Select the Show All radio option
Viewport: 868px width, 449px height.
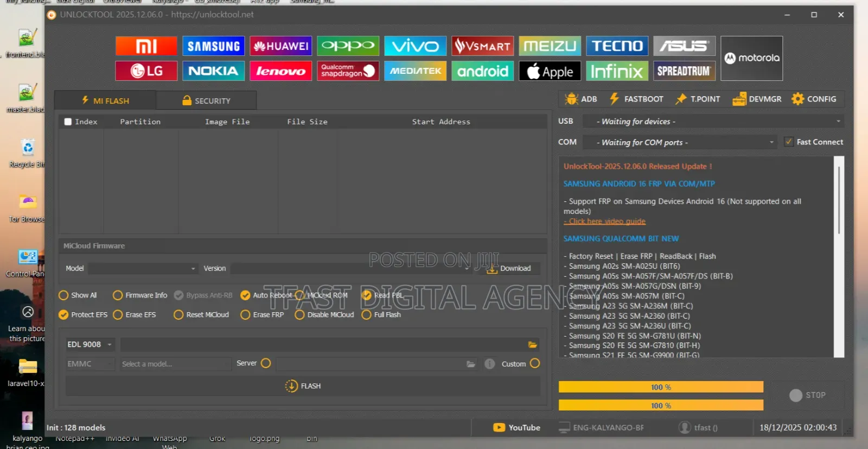point(78,295)
